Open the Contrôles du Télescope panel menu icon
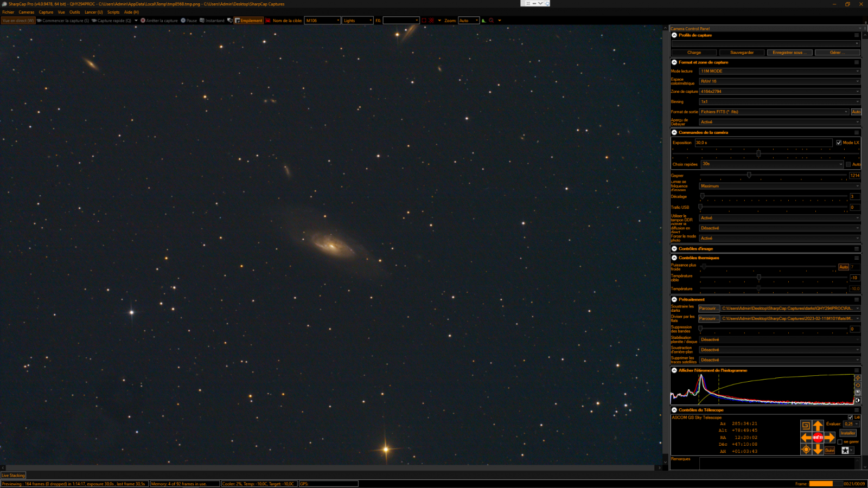This screenshot has width=868, height=488. 857,410
